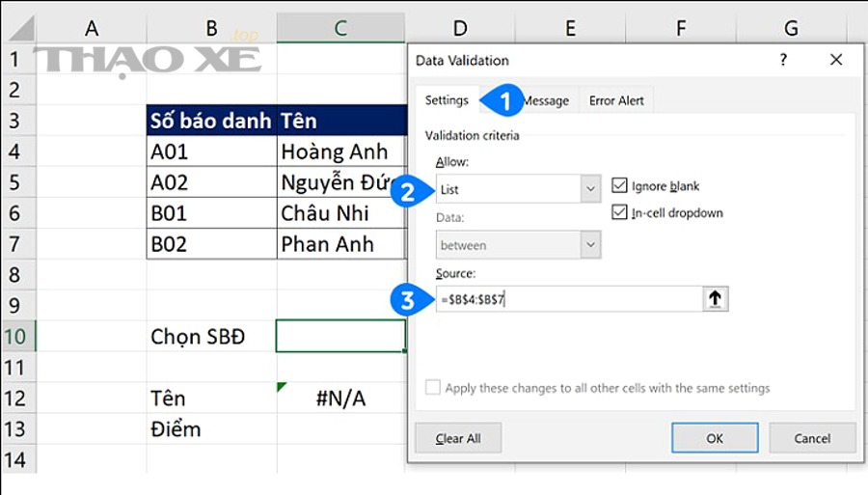
Task: Click the green error indicator on C12
Action: pyautogui.click(x=282, y=387)
